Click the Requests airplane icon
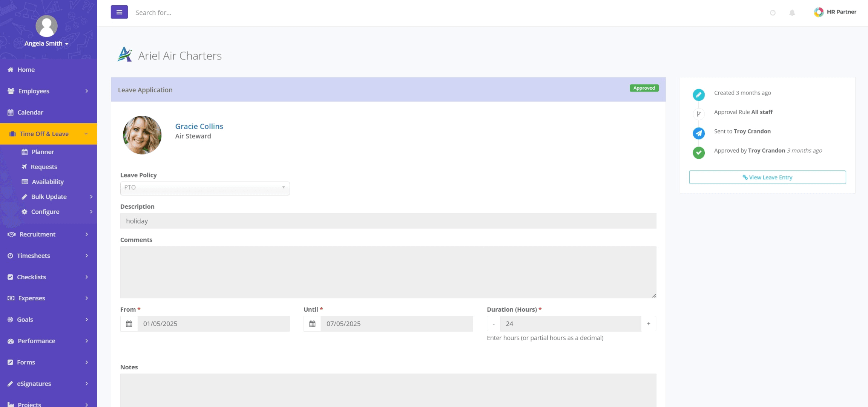Viewport: 868px width, 407px height. (x=25, y=167)
